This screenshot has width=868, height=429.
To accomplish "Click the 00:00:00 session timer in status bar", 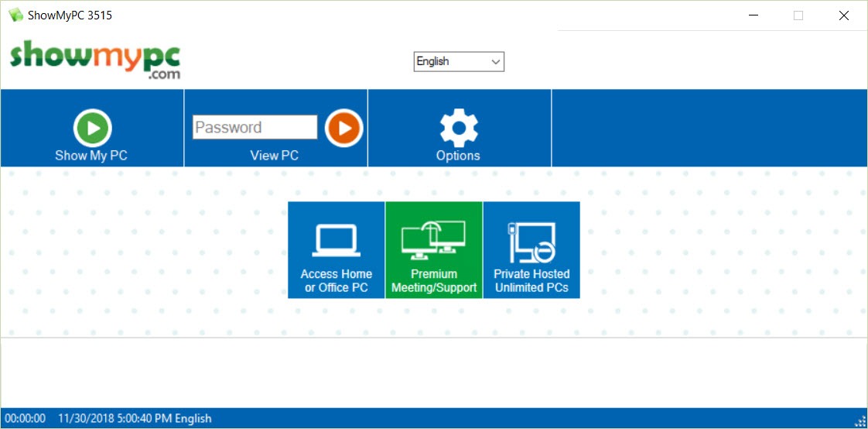I will tap(26, 418).
